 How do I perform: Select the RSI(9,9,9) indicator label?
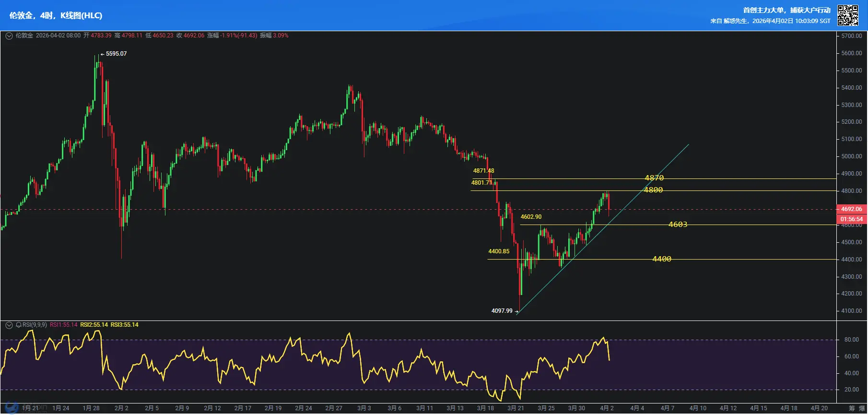pos(35,325)
